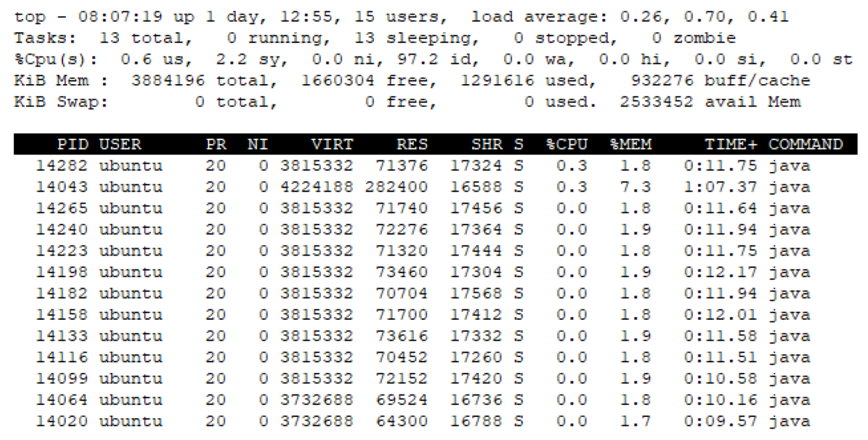Click PID 14198 in the process list
This screenshot has width=868, height=440.
click(61, 272)
